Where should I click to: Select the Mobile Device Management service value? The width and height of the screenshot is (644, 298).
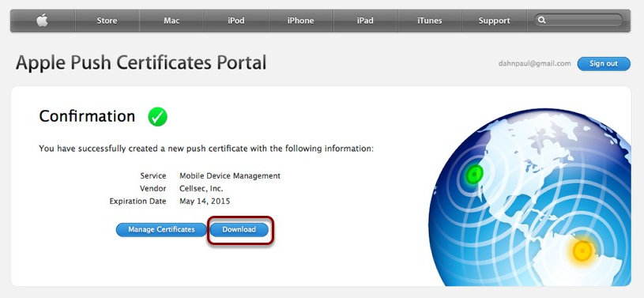coord(230,176)
